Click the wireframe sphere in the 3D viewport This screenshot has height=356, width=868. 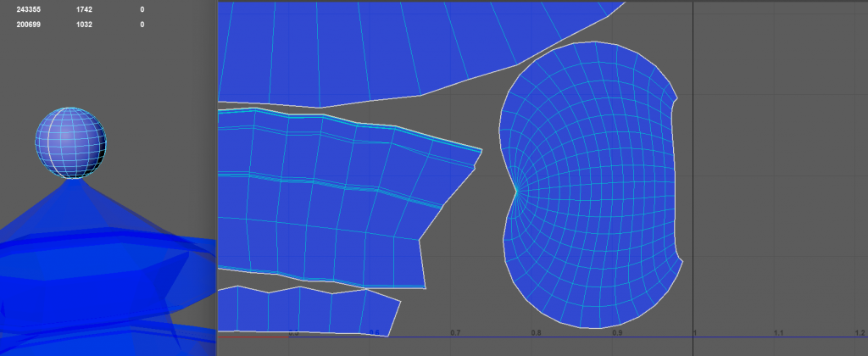71,142
